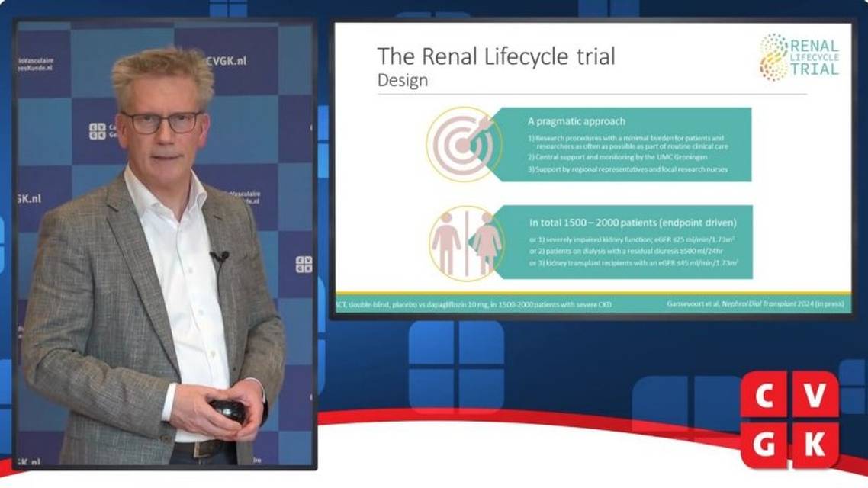Viewport: 868px width, 488px height.
Task: Click the lapel microphone on the jacket
Action: pos(220,257)
